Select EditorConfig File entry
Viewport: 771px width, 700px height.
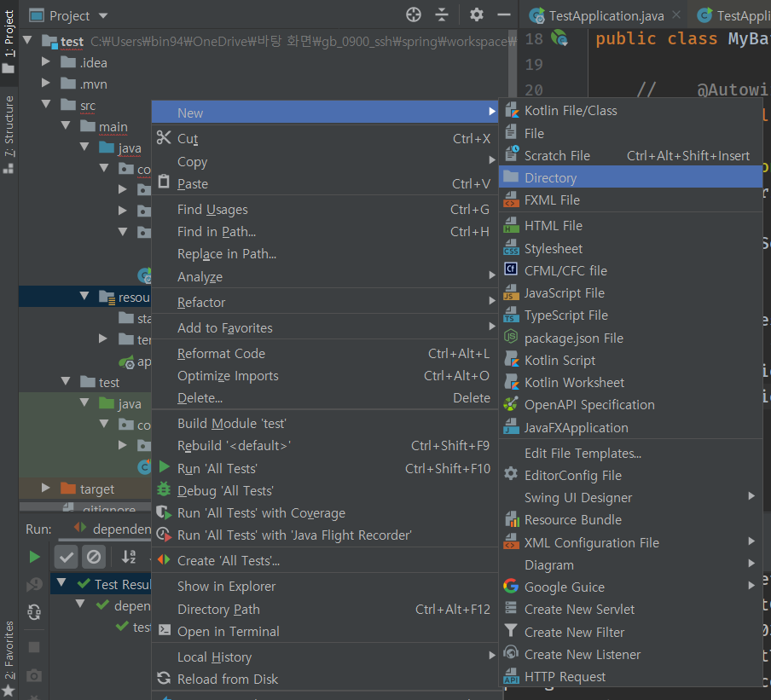pyautogui.click(x=630, y=476)
